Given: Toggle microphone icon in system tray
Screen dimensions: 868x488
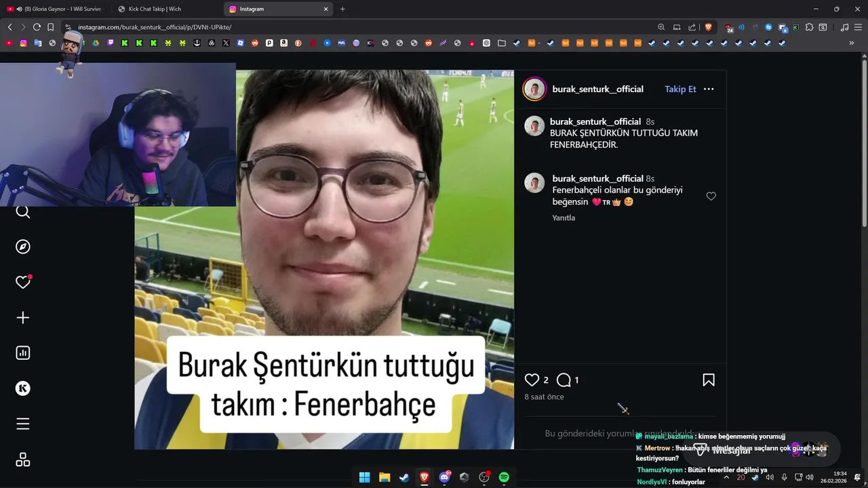Looking at the screenshot, I should [784, 477].
